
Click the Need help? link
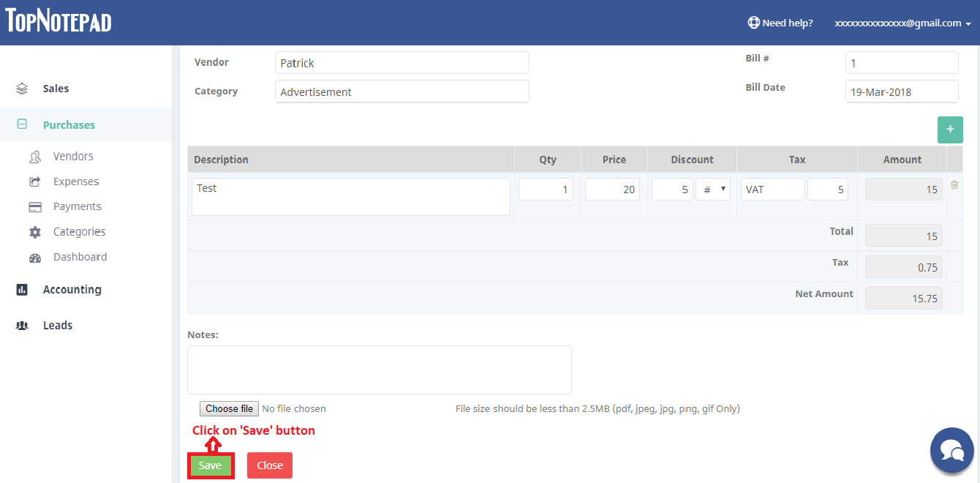tap(788, 23)
